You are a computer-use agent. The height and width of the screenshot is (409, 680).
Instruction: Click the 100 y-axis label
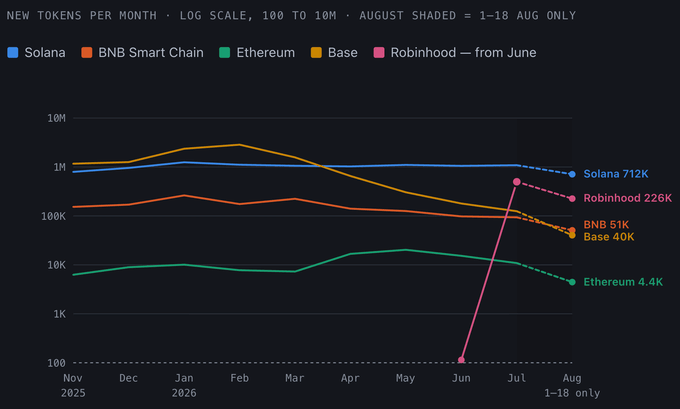56,363
